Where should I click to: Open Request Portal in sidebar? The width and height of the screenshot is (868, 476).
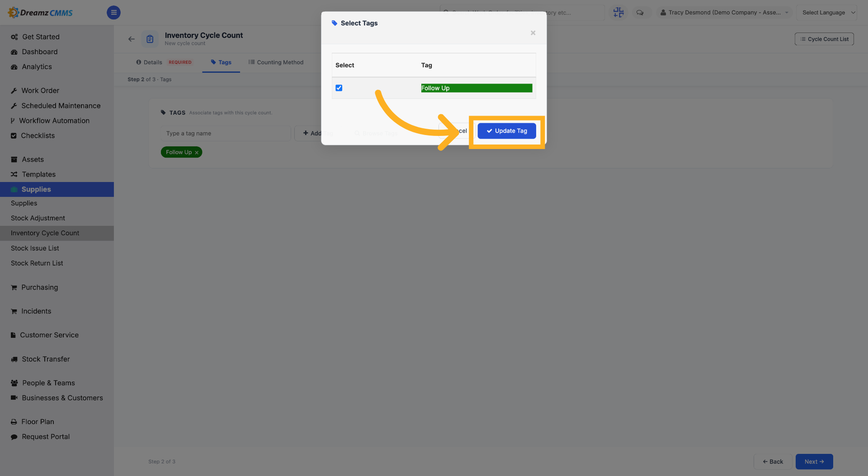coord(46,437)
